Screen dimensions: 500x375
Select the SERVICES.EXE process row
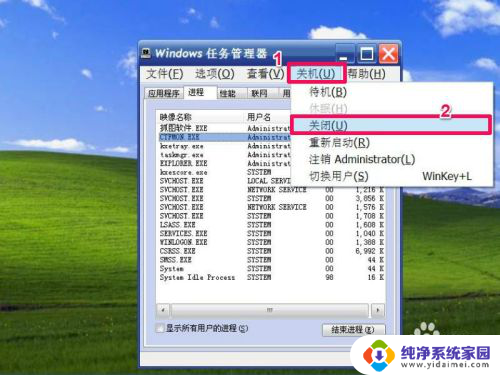pos(271,233)
